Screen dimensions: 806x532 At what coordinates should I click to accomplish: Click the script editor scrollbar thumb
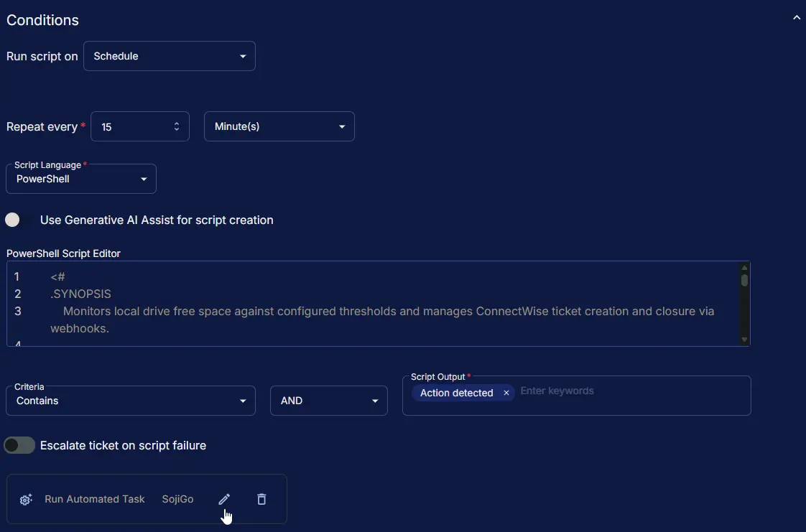click(744, 281)
